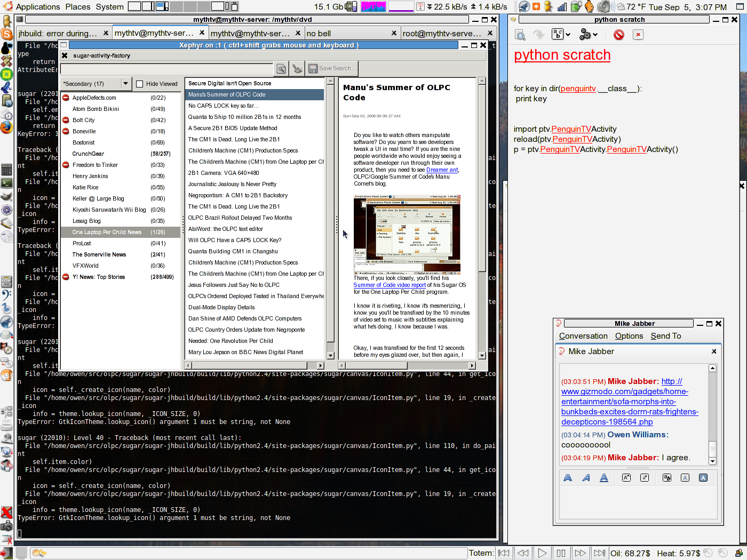Click the chat message input area
This screenshot has height=560, width=747.
coord(638,503)
